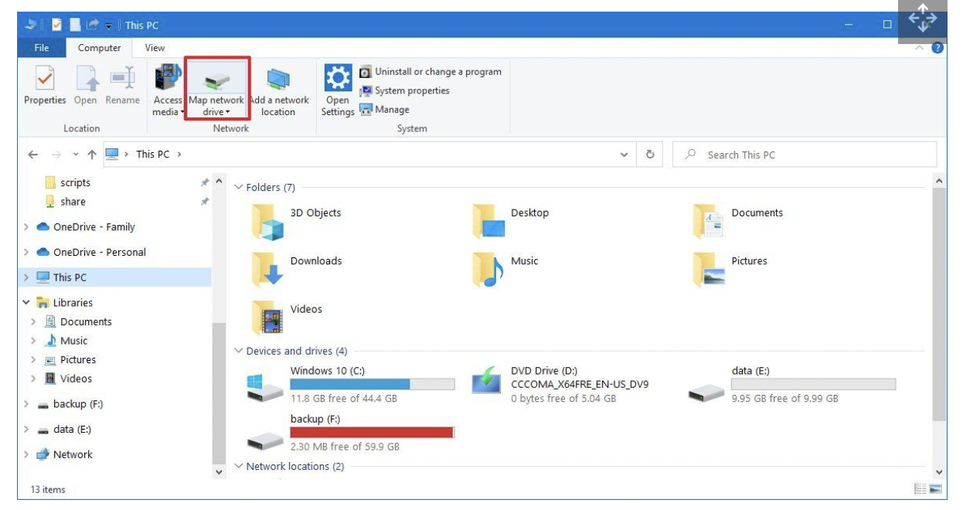Click the red backup (F:) usage bar
The width and height of the screenshot is (980, 510).
372,433
